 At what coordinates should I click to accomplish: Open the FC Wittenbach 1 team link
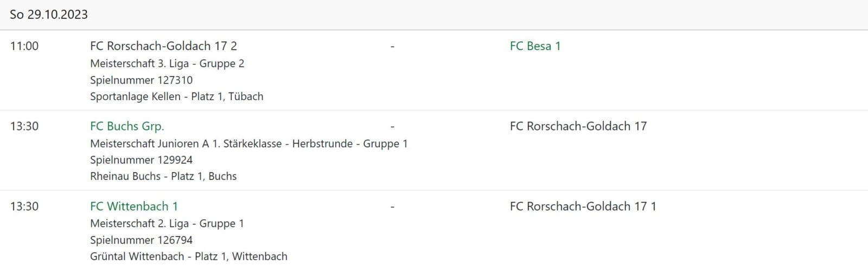click(x=134, y=206)
